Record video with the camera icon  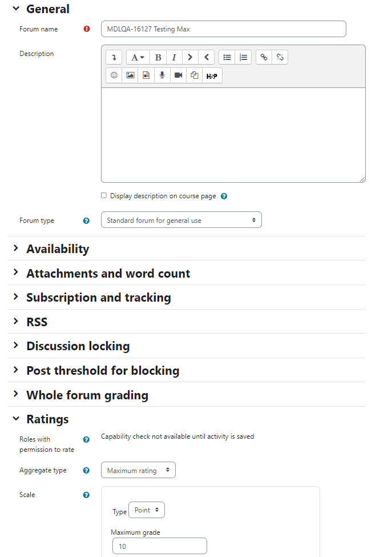coord(178,75)
